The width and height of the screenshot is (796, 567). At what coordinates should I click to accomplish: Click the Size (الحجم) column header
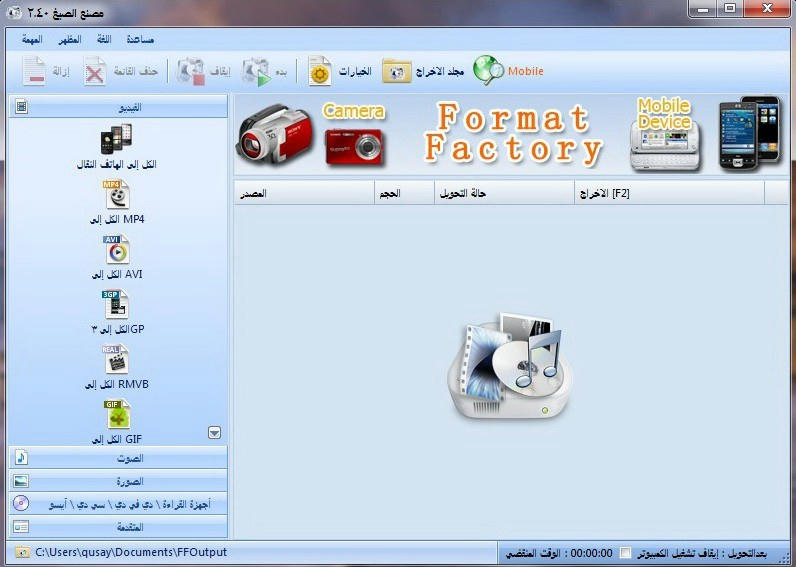[405, 193]
